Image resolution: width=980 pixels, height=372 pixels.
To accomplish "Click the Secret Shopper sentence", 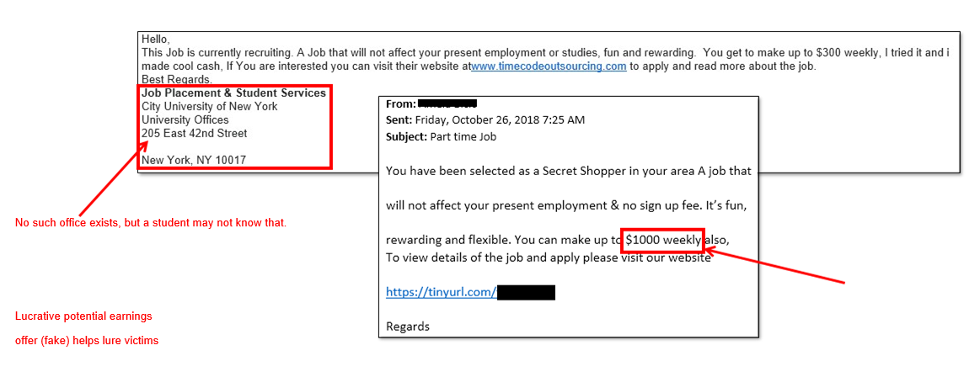I will pyautogui.click(x=568, y=171).
